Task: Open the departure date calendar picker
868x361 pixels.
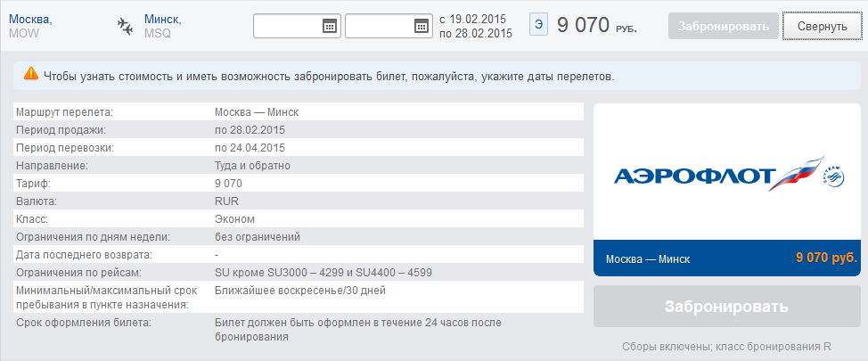Action: pyautogui.click(x=329, y=27)
